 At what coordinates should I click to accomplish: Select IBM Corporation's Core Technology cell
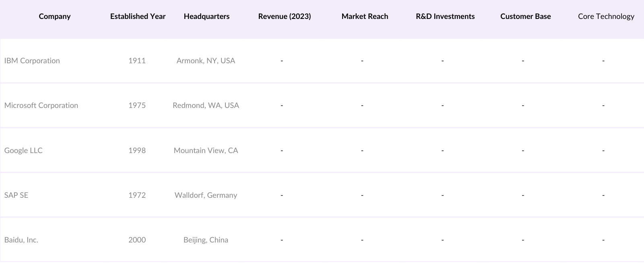[x=603, y=61]
